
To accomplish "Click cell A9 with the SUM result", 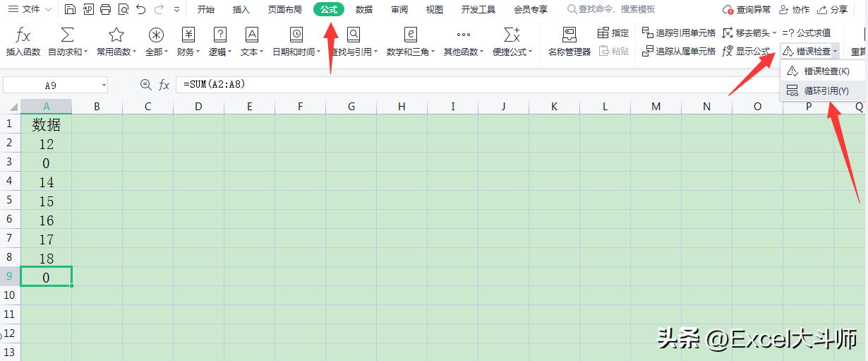I will pyautogui.click(x=46, y=277).
